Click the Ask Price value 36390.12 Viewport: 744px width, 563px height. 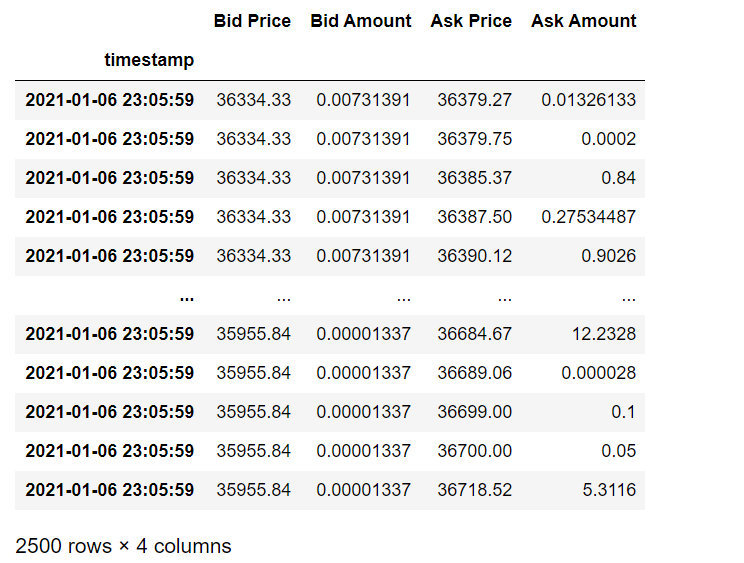474,256
